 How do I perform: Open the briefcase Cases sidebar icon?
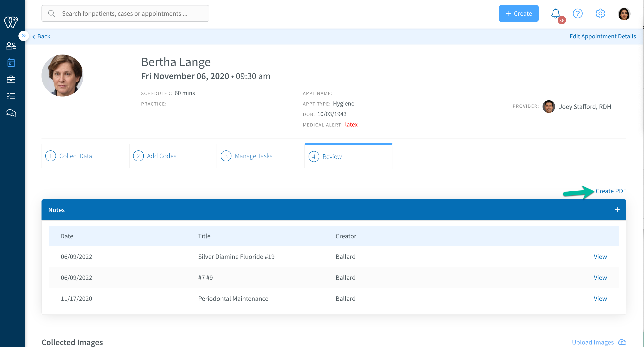point(11,79)
